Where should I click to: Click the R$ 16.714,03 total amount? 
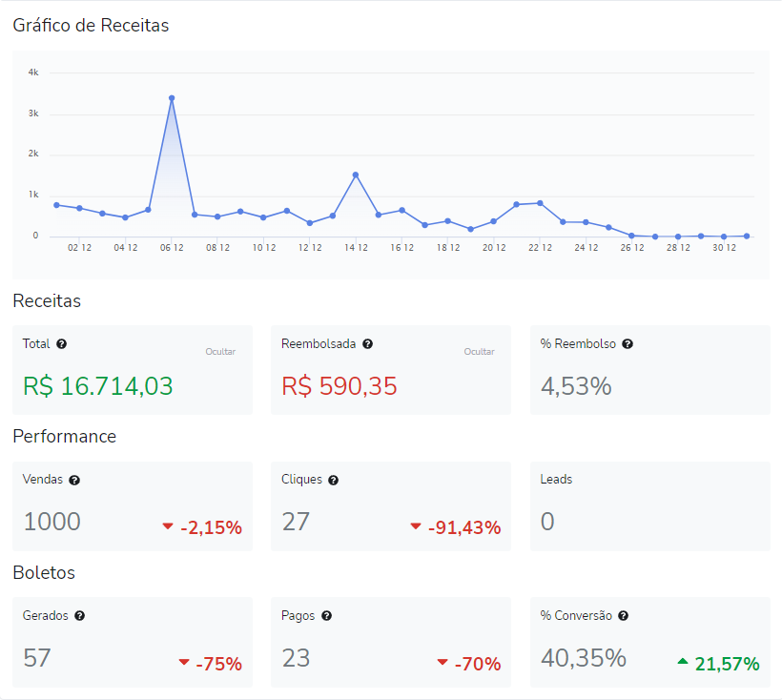coord(98,386)
